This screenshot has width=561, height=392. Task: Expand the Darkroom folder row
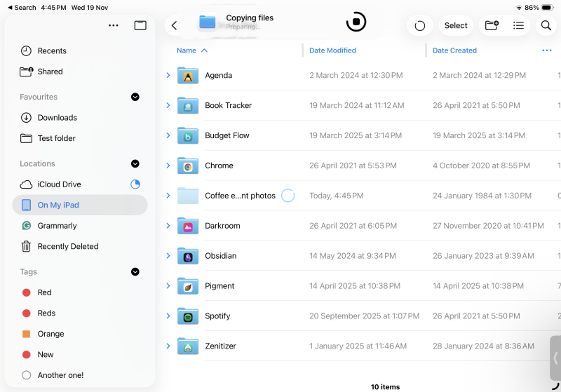pos(168,225)
